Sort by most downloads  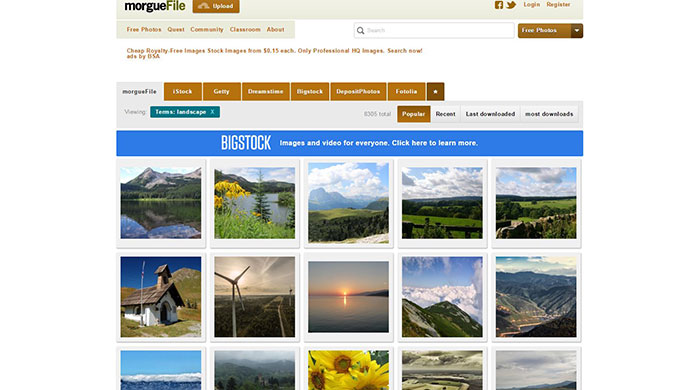tap(549, 114)
